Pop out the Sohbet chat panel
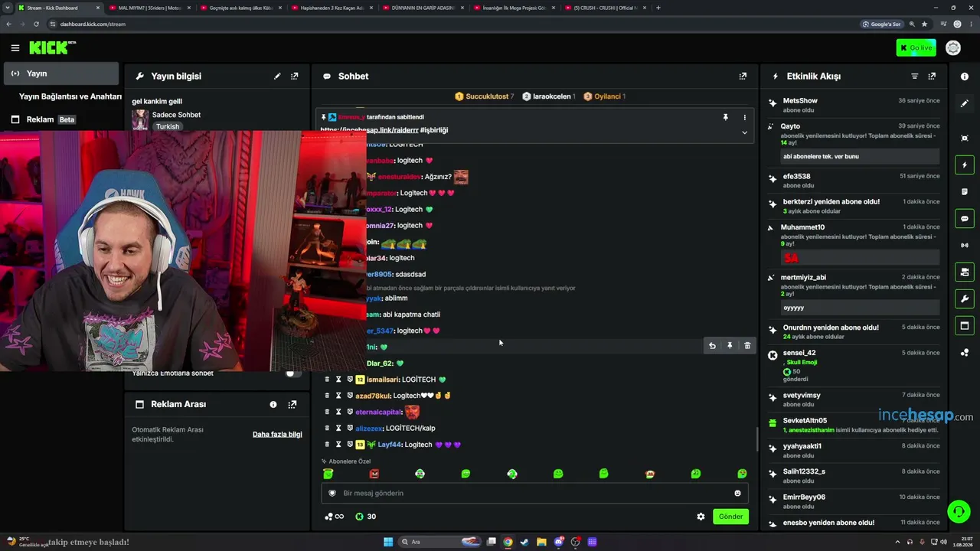 [x=743, y=77]
